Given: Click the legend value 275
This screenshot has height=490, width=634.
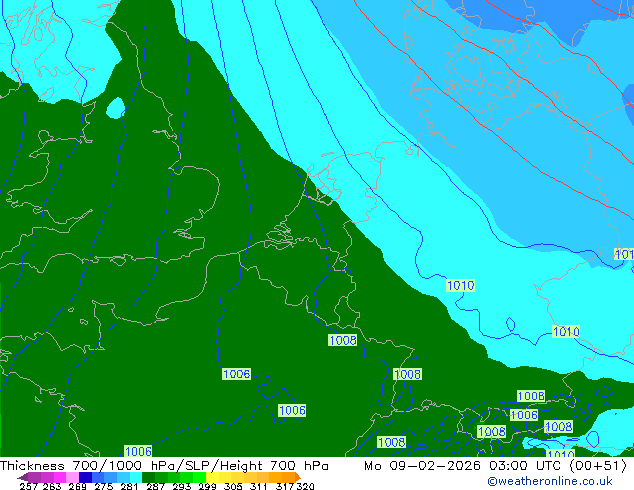Looking at the screenshot, I should tap(104, 486).
